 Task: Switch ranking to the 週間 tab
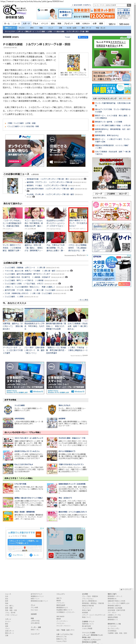[x=129, y=98]
